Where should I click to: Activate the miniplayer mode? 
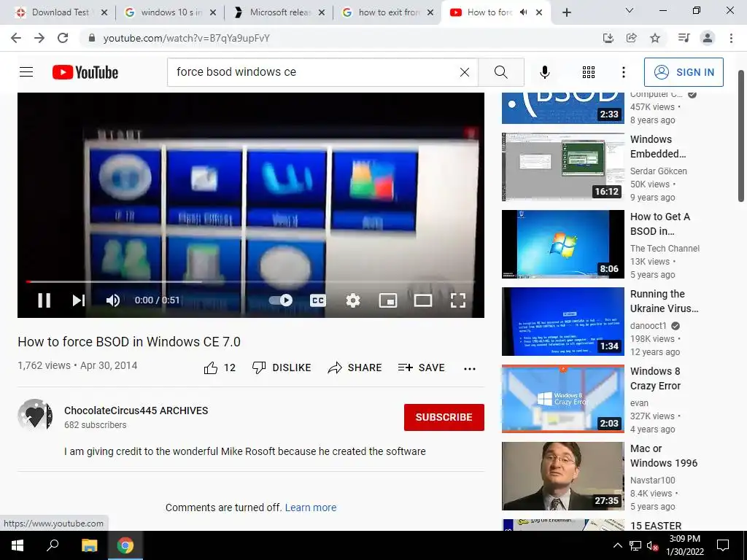(x=388, y=300)
